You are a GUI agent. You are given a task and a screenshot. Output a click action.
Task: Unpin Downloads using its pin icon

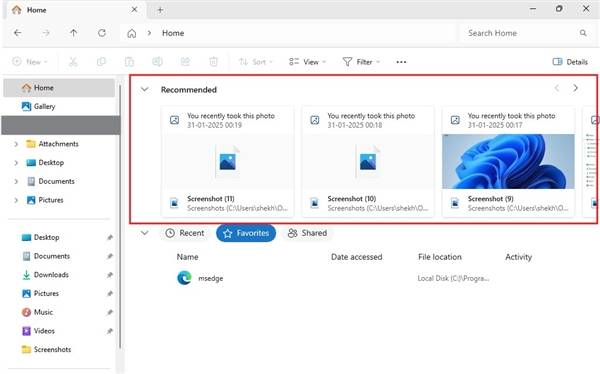point(110,275)
